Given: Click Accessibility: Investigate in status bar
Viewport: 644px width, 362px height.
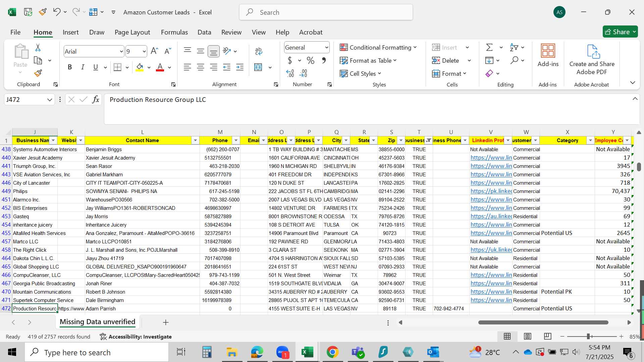Looking at the screenshot, I should pos(136,337).
